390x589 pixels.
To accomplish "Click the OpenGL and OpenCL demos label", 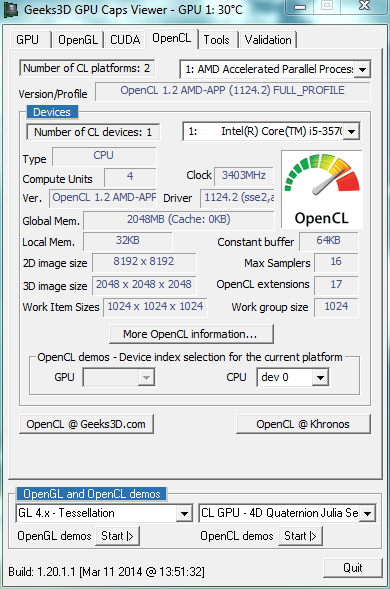I will coord(92,494).
